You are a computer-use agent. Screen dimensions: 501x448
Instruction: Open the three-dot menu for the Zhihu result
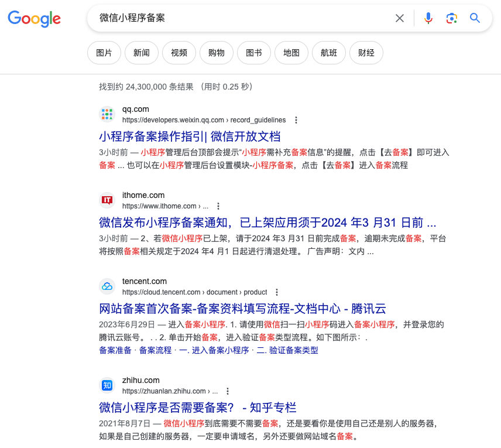[x=228, y=391]
